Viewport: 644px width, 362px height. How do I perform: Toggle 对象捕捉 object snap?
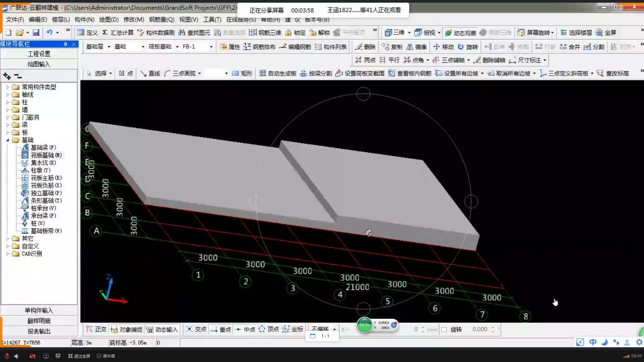[126, 329]
